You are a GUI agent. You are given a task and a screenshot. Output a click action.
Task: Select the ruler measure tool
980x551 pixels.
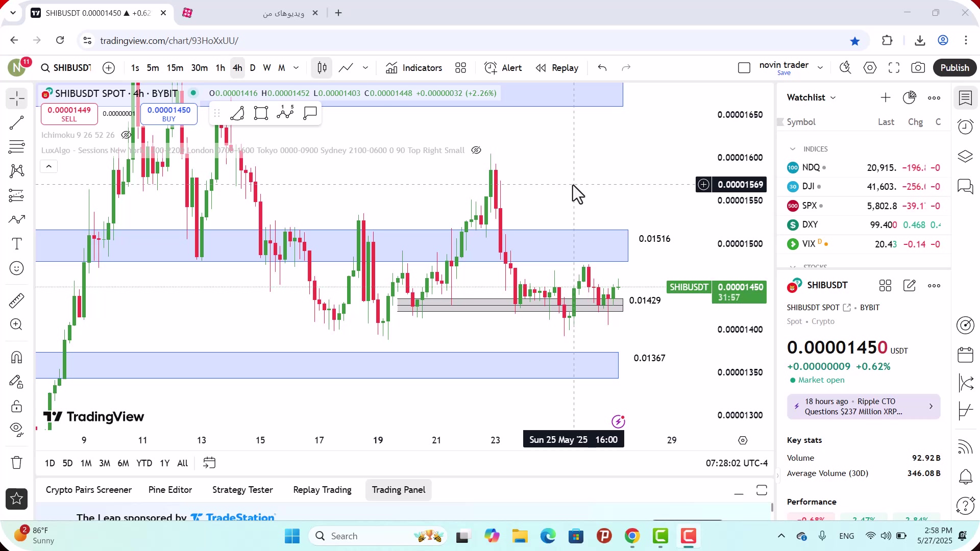[x=17, y=300]
